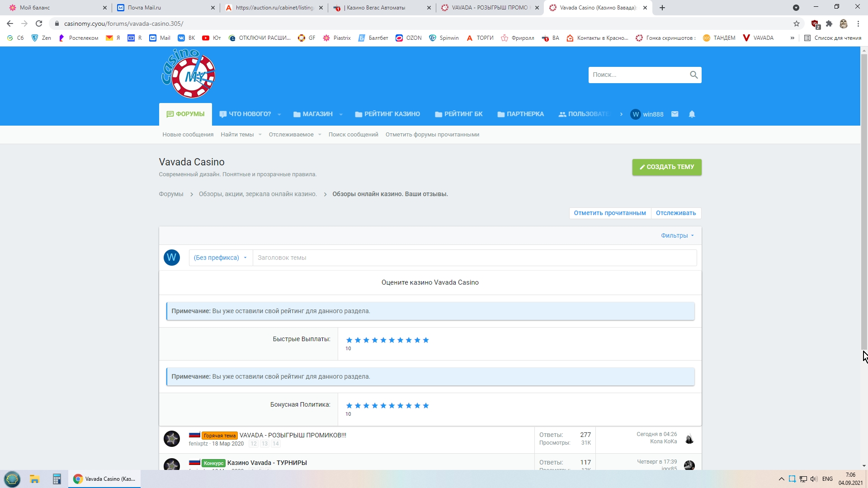The width and height of the screenshot is (868, 488).
Task: Open the Spinwin bookmark
Action: (x=443, y=38)
